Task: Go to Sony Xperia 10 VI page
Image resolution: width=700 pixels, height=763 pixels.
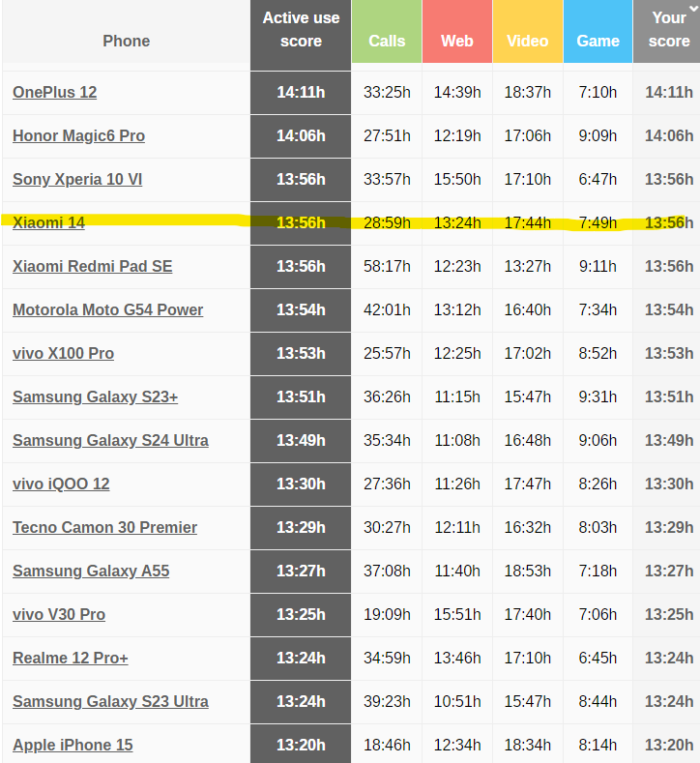Action: coord(77,180)
